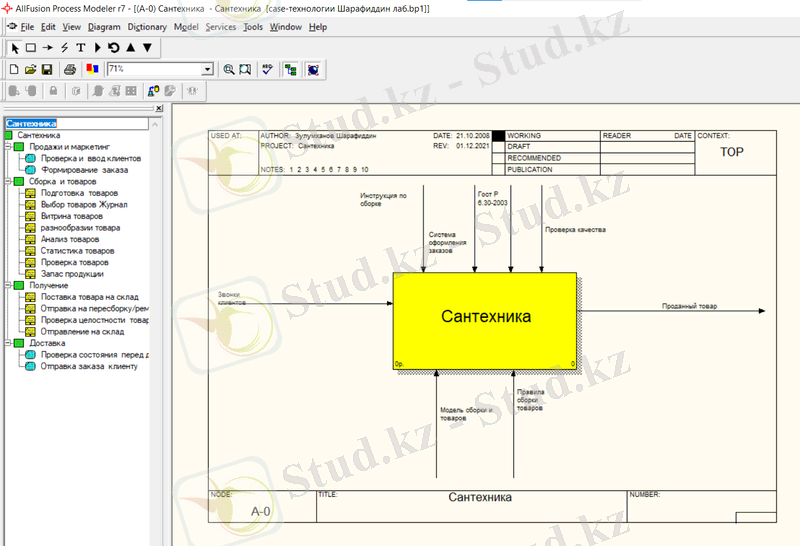Click the Save model icon
The image size is (800, 546).
point(47,69)
